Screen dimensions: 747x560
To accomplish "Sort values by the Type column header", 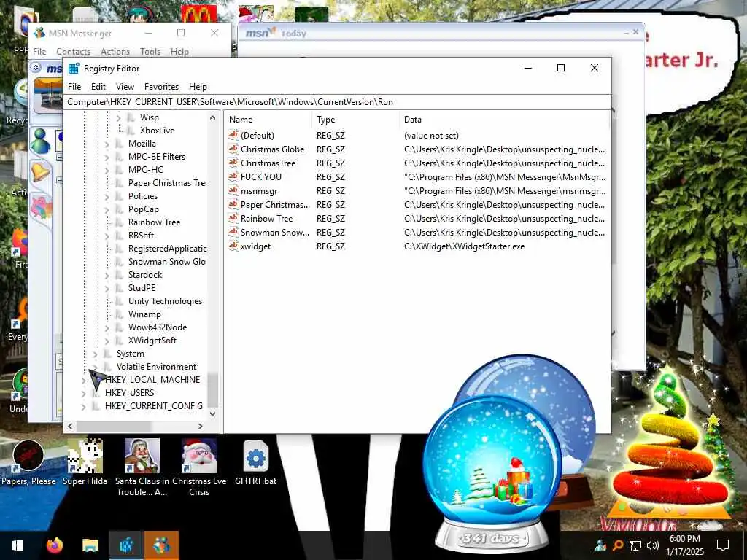I will pos(355,120).
